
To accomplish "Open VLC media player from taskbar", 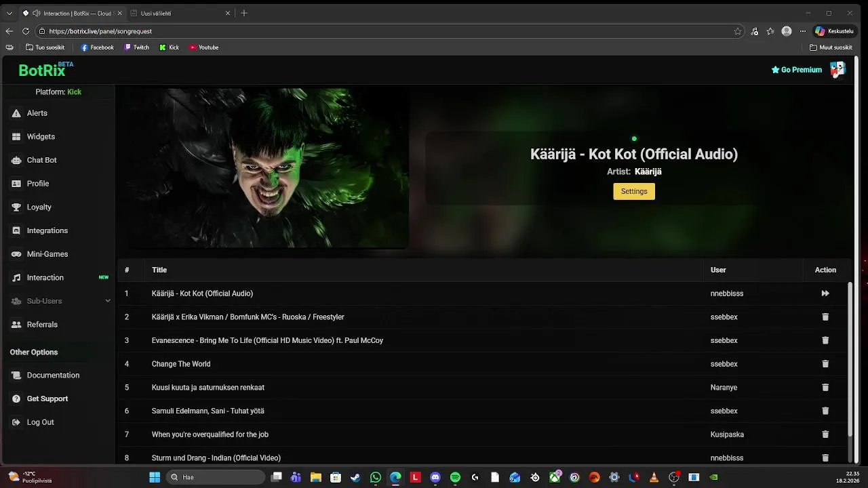I will point(654,477).
